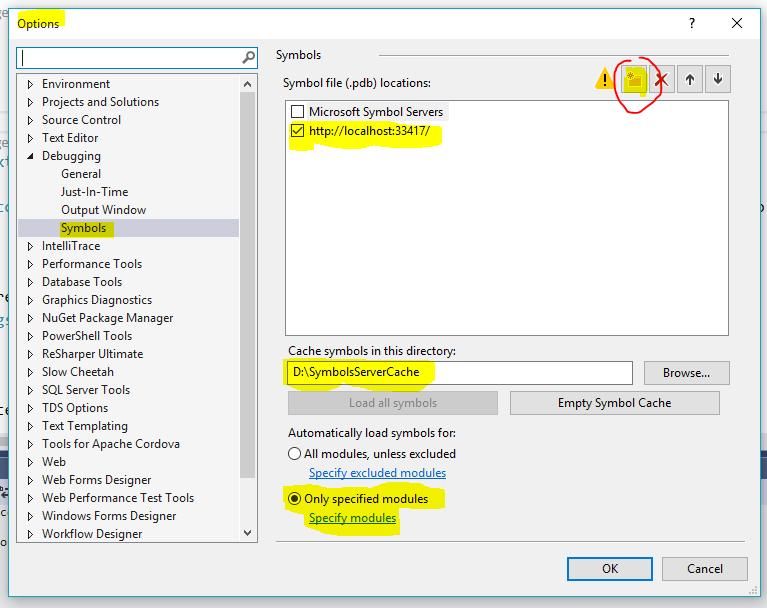Viewport: 767px width, 608px height.
Task: Expand the ReSharper Ultimate node
Action: click(x=30, y=354)
